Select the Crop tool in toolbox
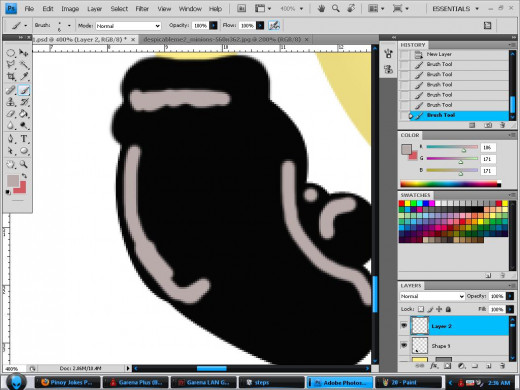The image size is (520, 390). pos(11,77)
